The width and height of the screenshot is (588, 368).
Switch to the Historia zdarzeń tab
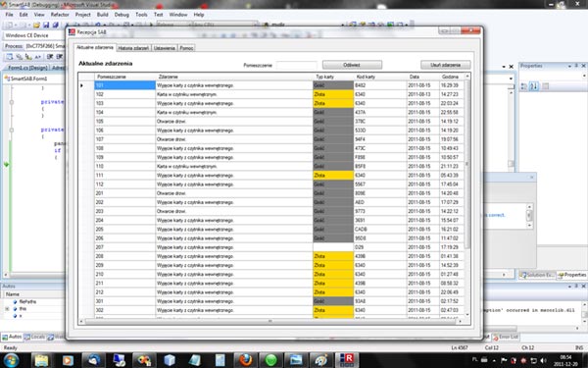click(x=133, y=48)
